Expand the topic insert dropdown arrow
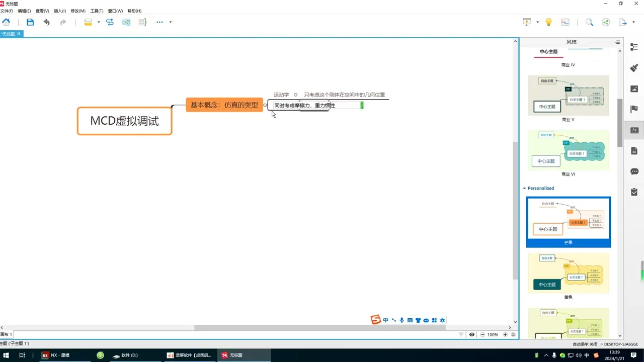Screen dimensions: 644x362 point(99,22)
